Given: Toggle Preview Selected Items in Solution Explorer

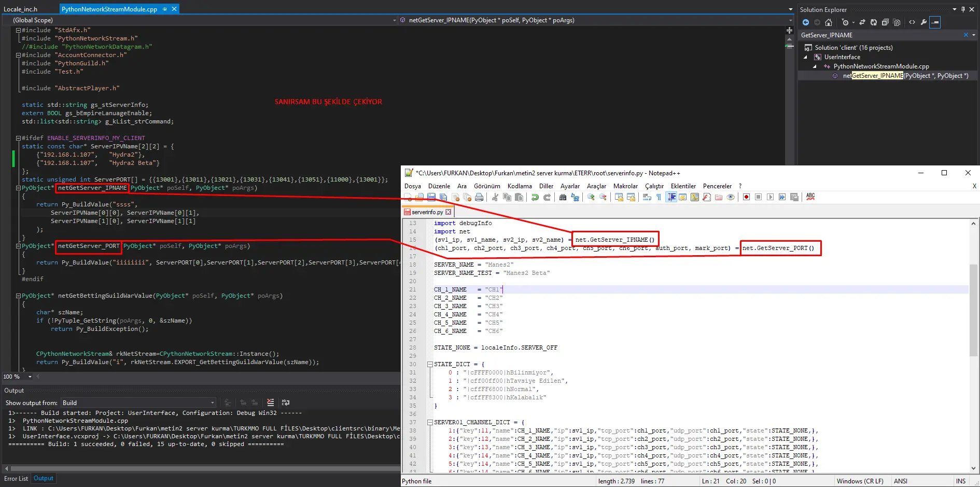Looking at the screenshot, I should [935, 22].
